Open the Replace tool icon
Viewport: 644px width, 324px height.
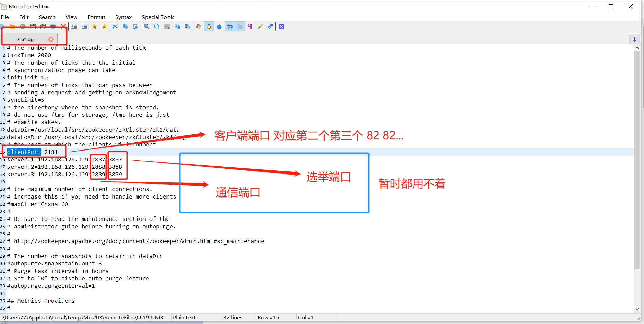click(157, 26)
